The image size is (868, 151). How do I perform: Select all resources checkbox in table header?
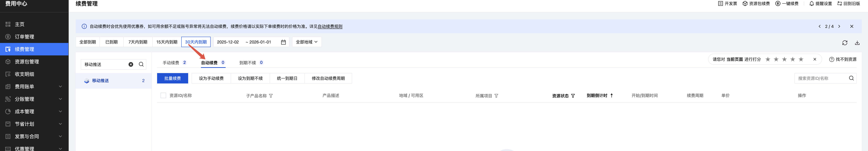click(163, 96)
